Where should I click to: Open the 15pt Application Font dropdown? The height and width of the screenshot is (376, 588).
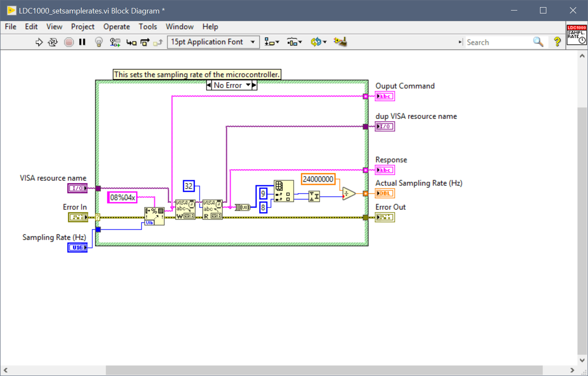[253, 42]
